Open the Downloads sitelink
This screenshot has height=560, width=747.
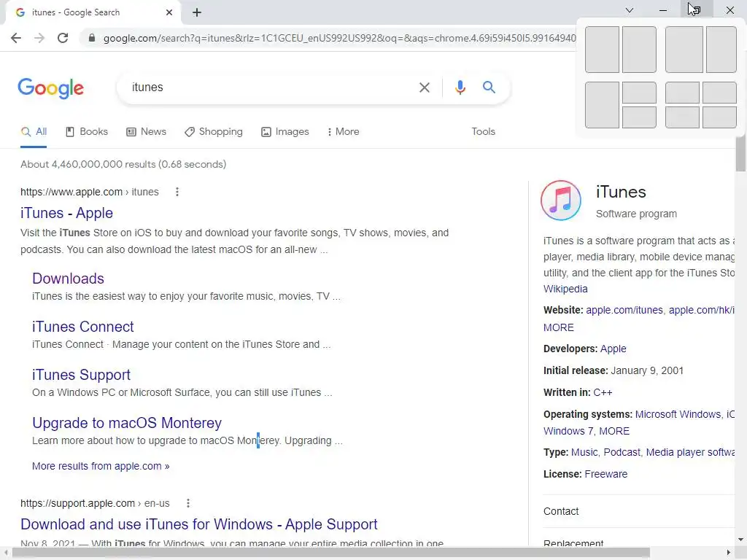coord(68,279)
